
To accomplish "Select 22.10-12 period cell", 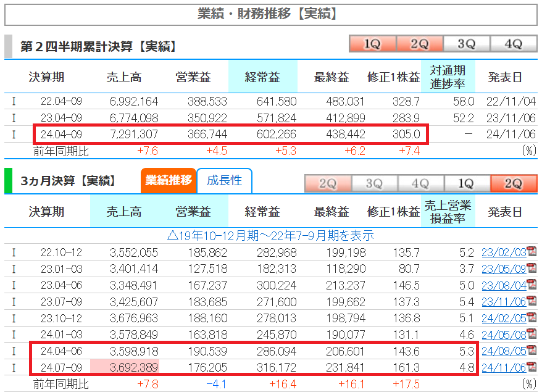I will click(61, 252).
